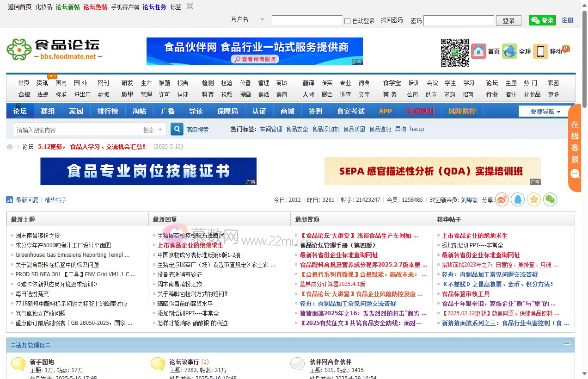Click the 登录 login button

508,21
